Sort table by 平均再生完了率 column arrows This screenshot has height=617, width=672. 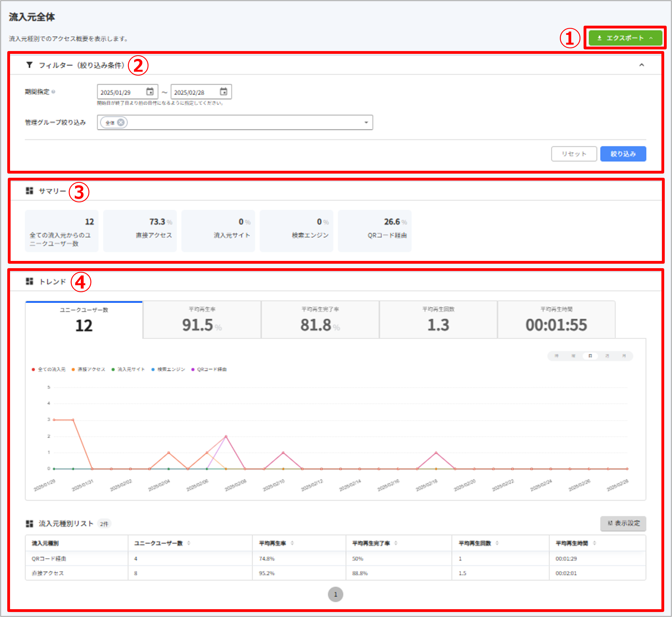click(396, 543)
